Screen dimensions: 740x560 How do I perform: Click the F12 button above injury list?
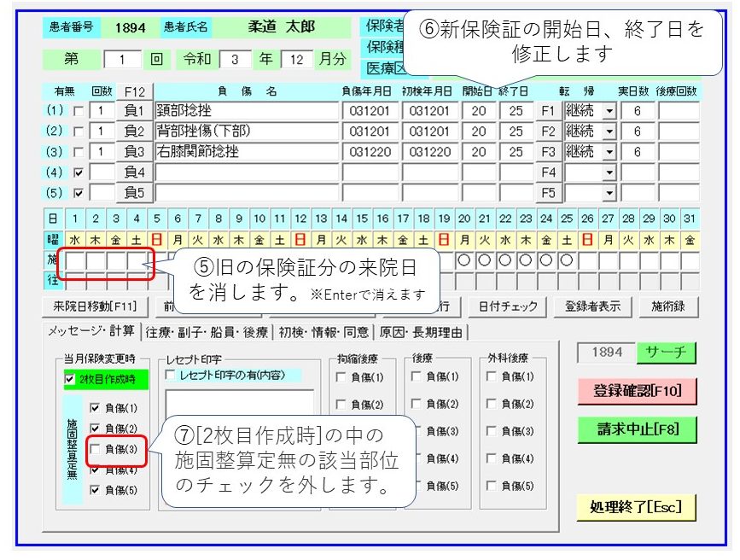[x=135, y=91]
